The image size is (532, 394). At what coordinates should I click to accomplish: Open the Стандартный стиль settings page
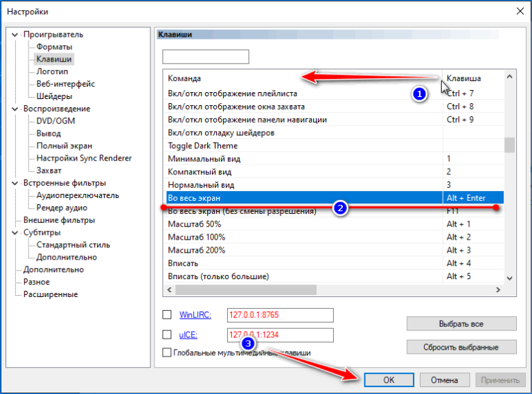pos(73,245)
